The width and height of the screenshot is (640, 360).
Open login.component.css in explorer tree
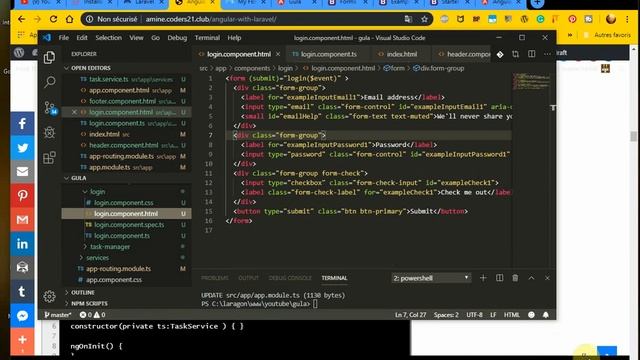124,202
